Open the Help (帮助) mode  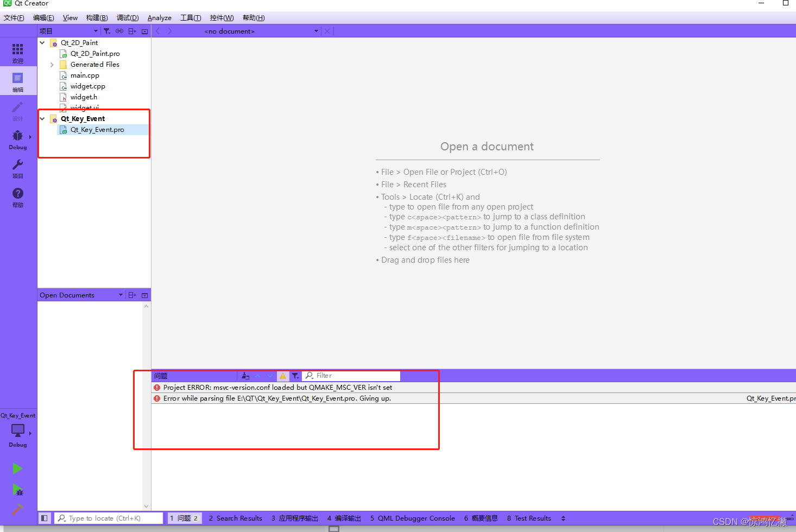[18, 197]
